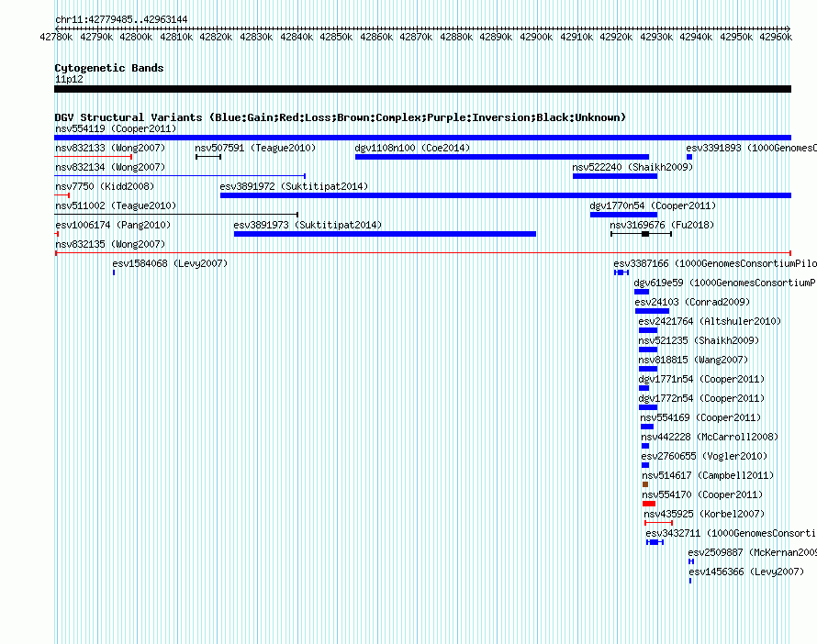Click the brown nsv514617 complex variant box
This screenshot has height=644, width=817.
click(645, 484)
